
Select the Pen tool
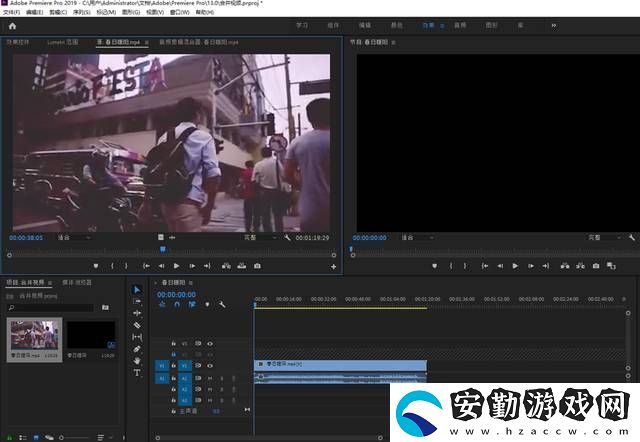click(137, 349)
